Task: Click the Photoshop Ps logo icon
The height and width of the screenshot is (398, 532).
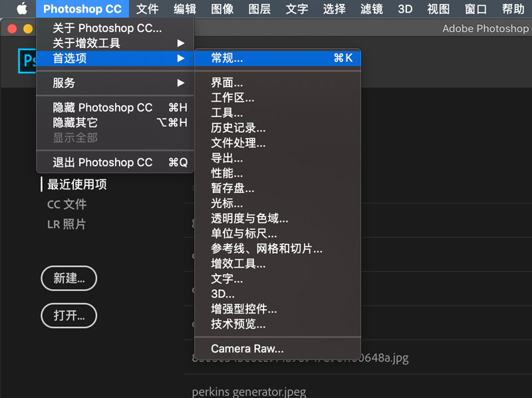Action: pos(27,61)
